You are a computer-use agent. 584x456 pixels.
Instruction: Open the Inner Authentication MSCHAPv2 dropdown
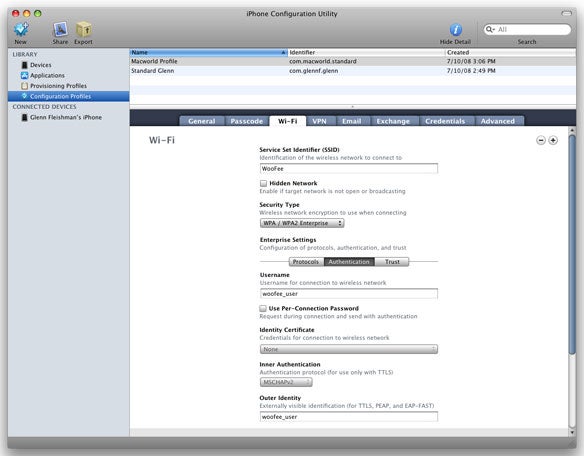pyautogui.click(x=286, y=382)
